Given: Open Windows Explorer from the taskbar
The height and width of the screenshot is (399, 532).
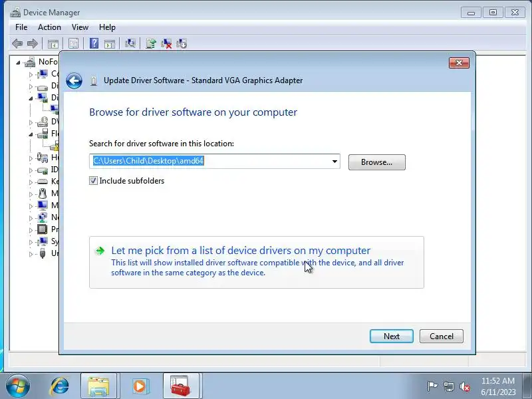Looking at the screenshot, I should coord(98,386).
